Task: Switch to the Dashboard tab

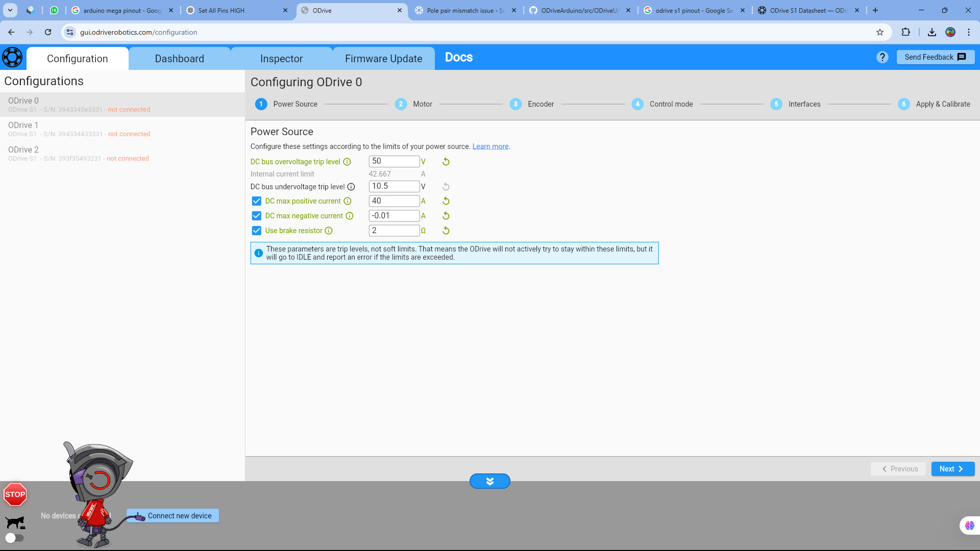Action: [x=180, y=59]
